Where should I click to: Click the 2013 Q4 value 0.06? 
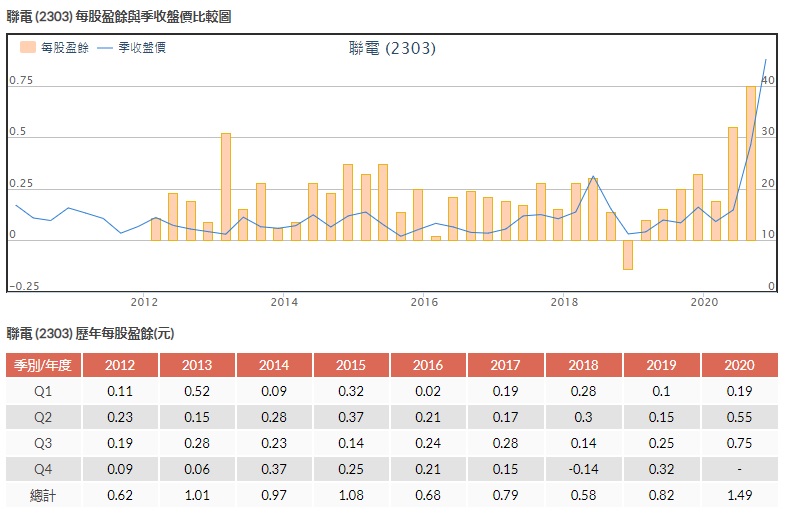tap(197, 469)
